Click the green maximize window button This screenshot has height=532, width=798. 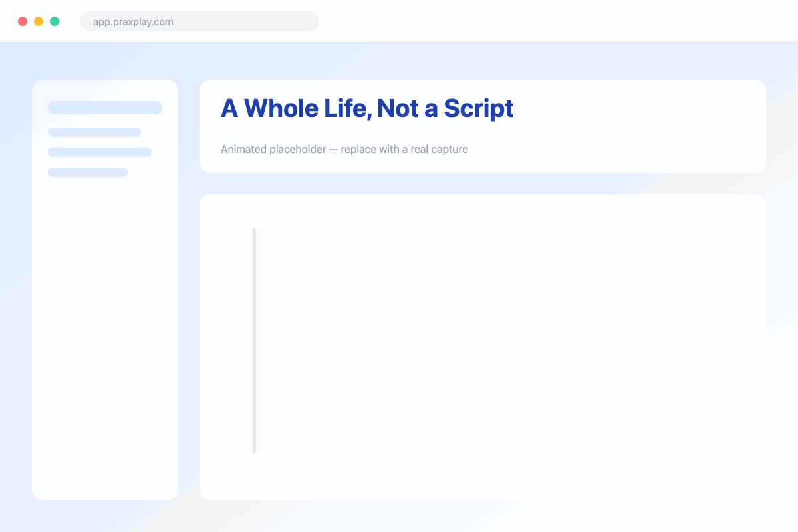55,21
